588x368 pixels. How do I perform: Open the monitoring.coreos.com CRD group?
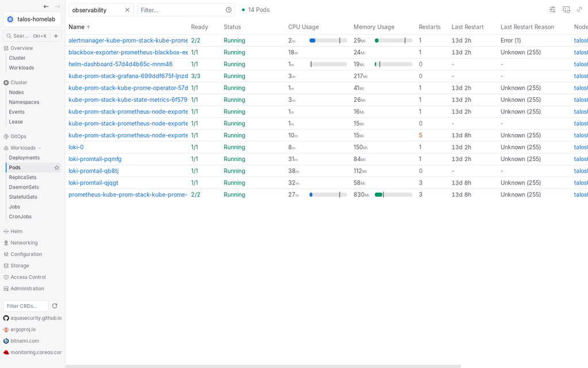point(33,352)
